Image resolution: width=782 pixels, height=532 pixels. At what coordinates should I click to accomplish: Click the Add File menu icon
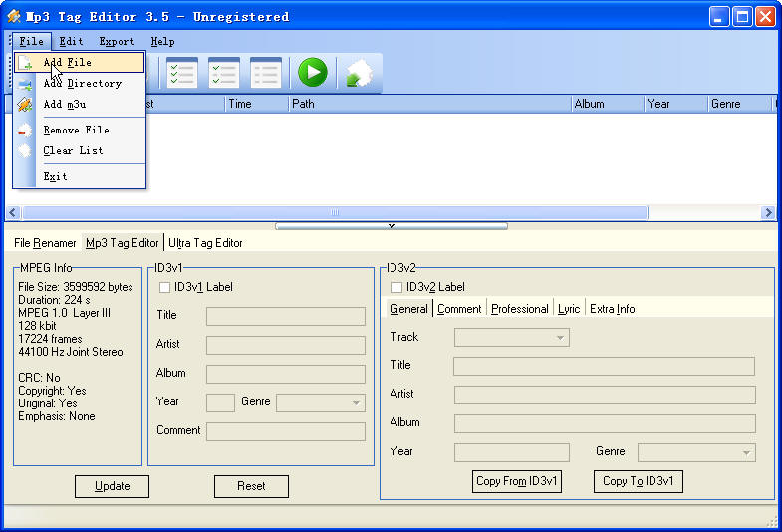(x=25, y=63)
